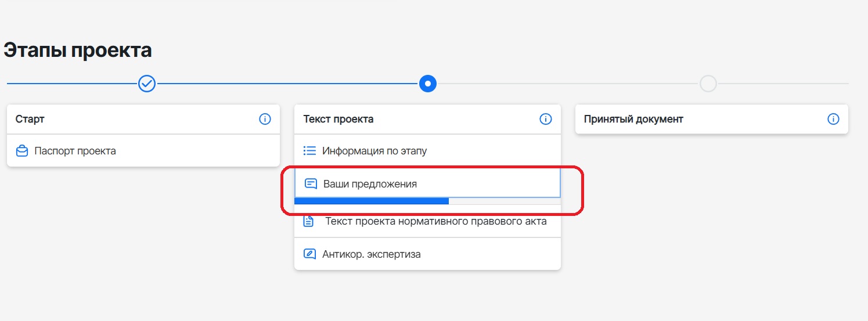The height and width of the screenshot is (321, 868).
Task: Open Текст проекта нормативного правового акта
Action: [x=427, y=221]
